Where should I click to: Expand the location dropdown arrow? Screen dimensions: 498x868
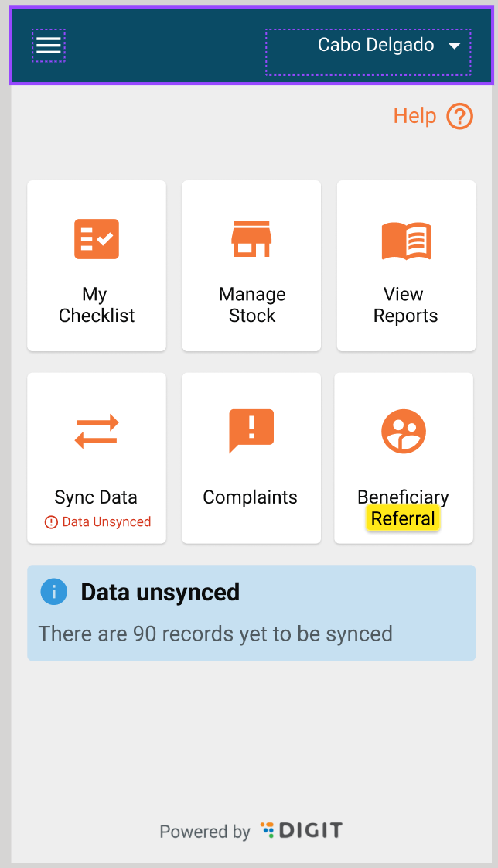point(455,46)
